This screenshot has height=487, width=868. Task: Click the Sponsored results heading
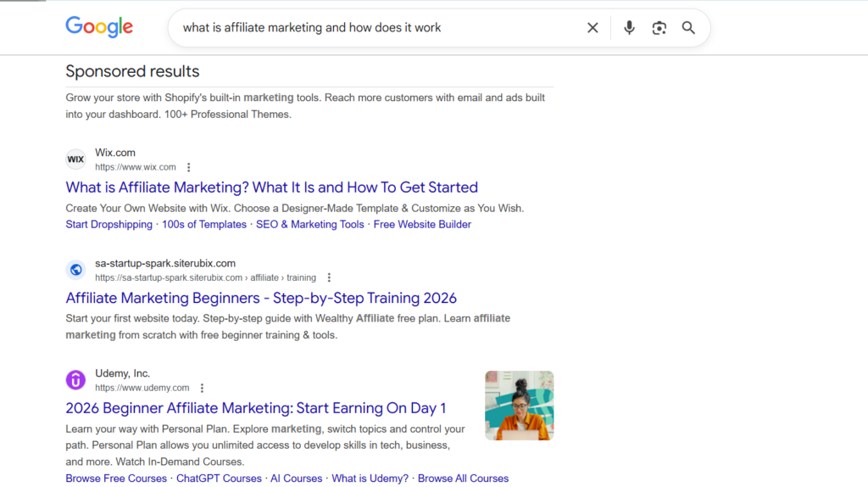(x=132, y=71)
